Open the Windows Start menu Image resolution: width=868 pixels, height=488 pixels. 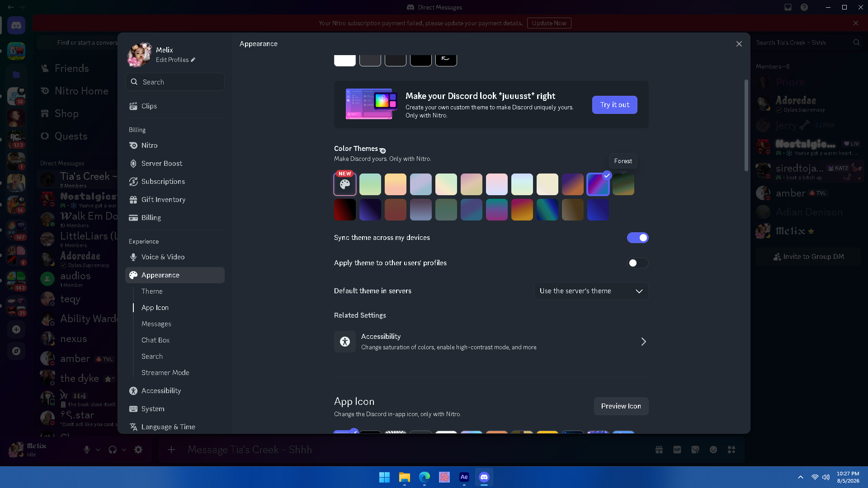tap(385, 477)
